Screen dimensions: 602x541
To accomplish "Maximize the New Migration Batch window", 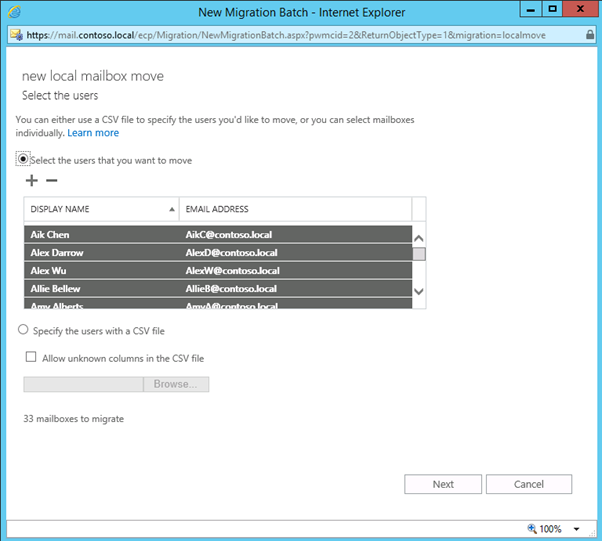I will coord(552,9).
